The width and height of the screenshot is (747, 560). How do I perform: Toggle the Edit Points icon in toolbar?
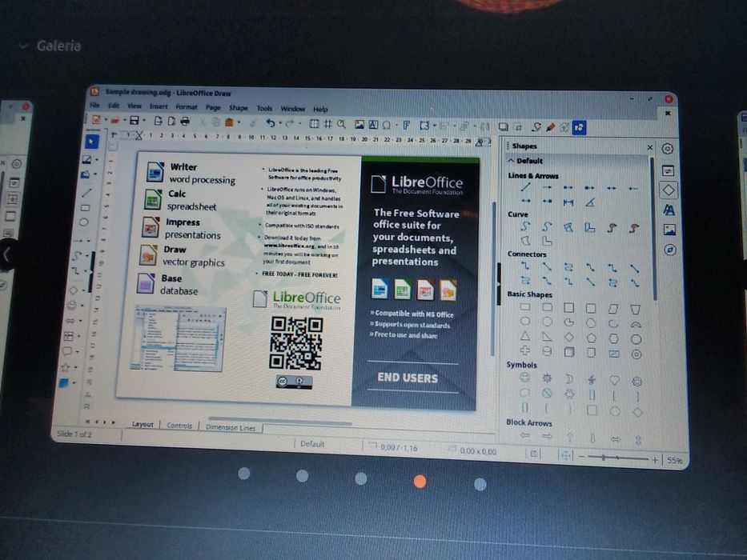[536, 127]
